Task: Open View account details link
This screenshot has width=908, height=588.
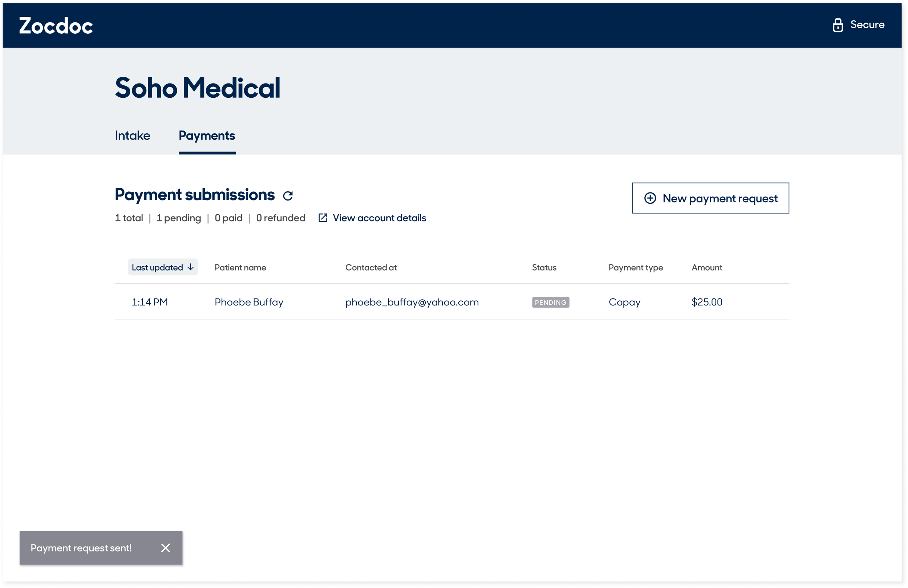Action: [x=379, y=218]
